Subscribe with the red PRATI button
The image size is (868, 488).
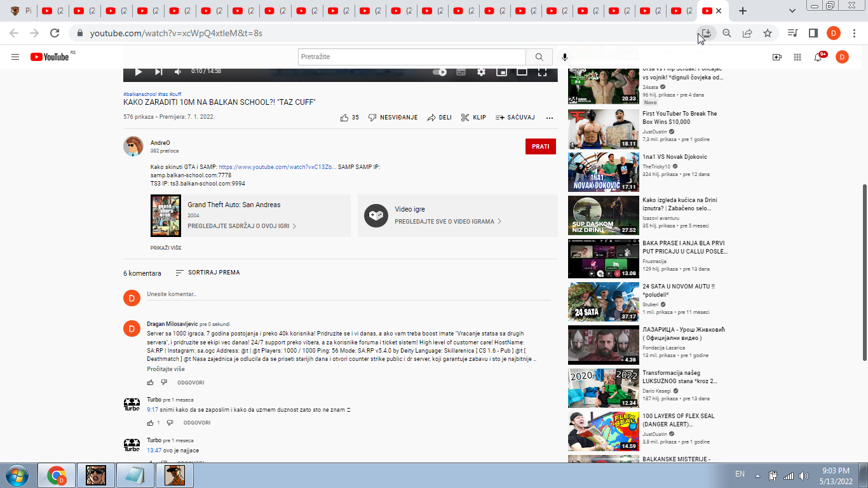[x=541, y=146]
